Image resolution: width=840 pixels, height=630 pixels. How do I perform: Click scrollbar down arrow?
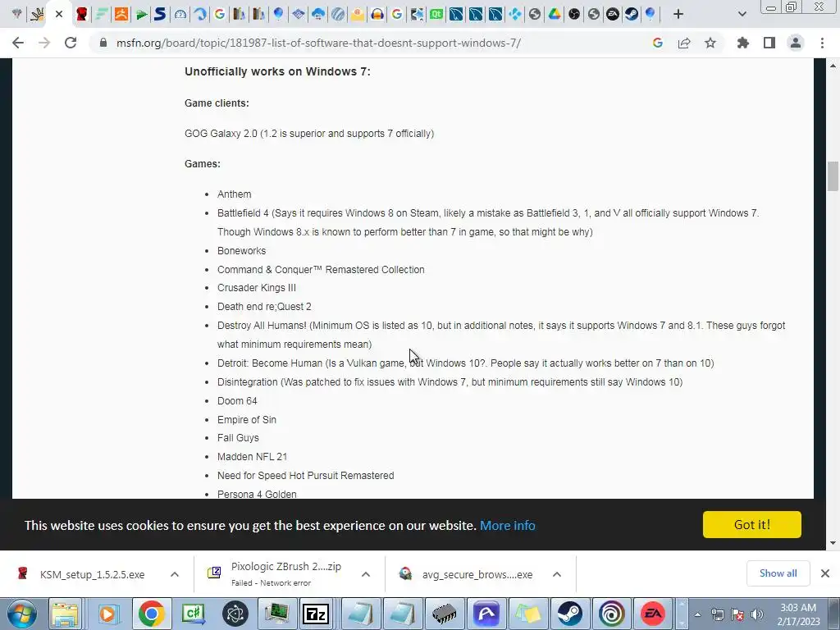[x=833, y=543]
